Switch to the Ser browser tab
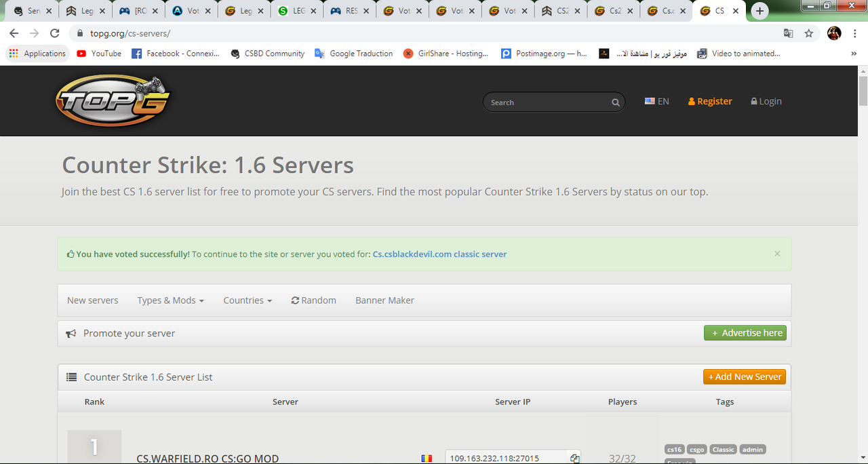The image size is (868, 464). (33, 11)
